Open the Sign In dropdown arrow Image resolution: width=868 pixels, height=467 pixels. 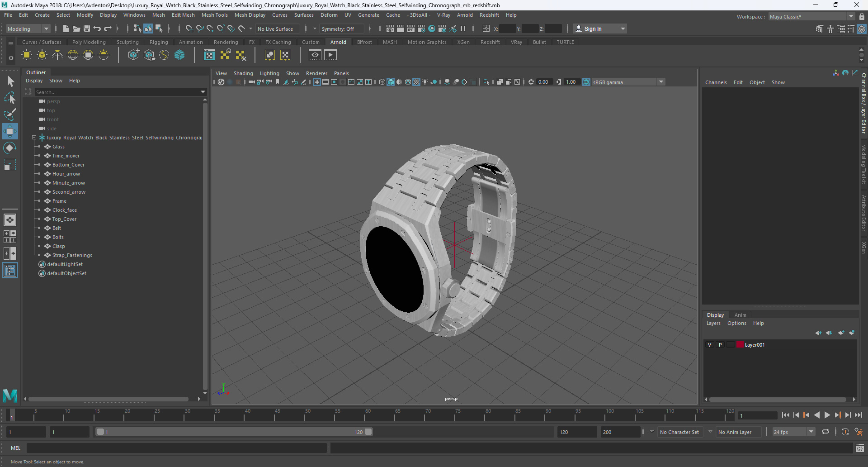pos(623,29)
